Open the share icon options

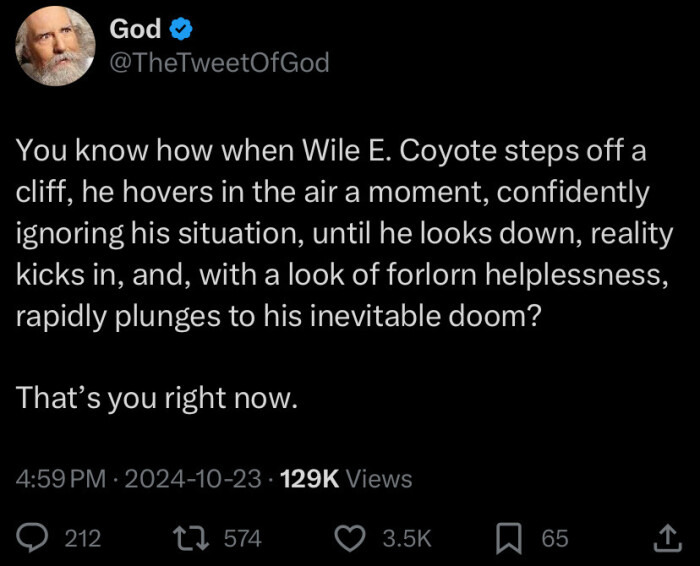pyautogui.click(x=665, y=539)
